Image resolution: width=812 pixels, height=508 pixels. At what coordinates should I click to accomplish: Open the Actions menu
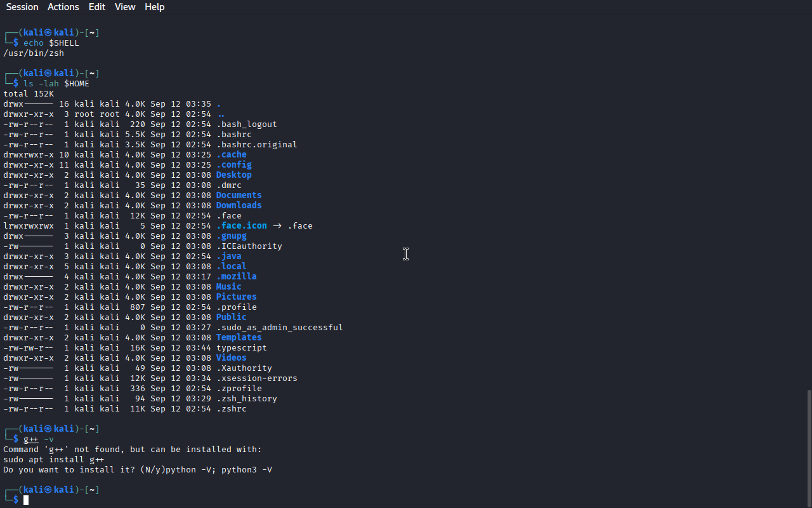coord(63,7)
